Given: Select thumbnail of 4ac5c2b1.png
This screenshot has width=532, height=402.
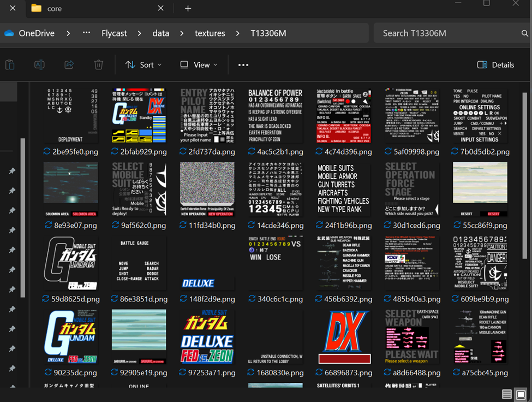Looking at the screenshot, I should click(276, 115).
